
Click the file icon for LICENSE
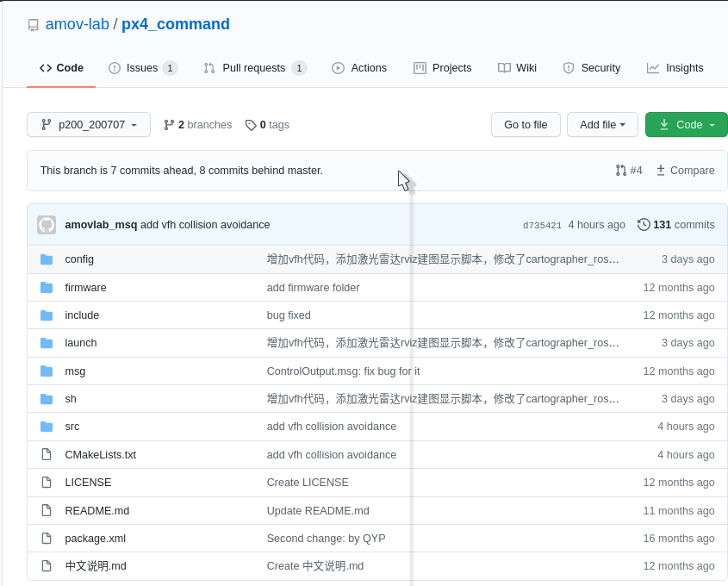(47, 482)
